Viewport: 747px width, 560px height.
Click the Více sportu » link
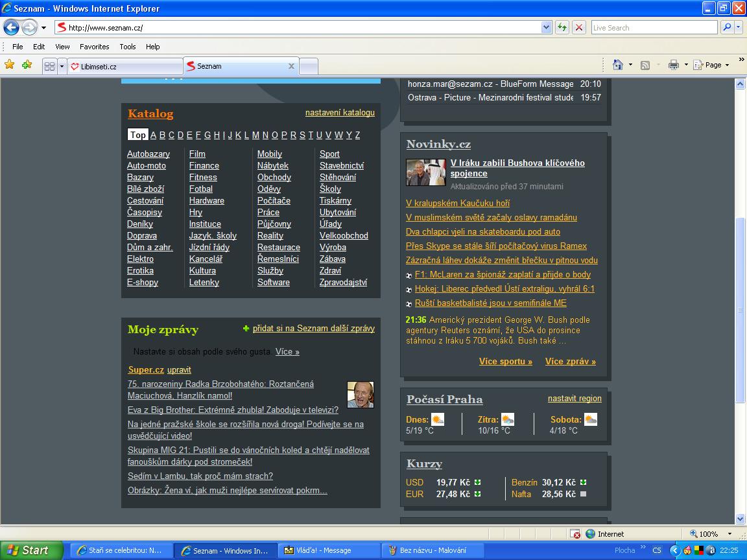click(506, 362)
